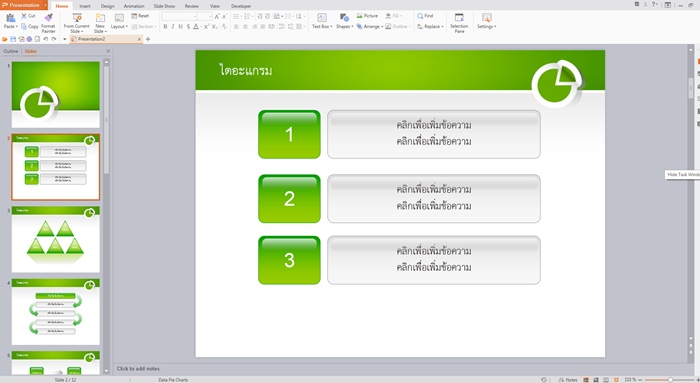
Task: Click the Undo arrow icon
Action: pos(46,39)
